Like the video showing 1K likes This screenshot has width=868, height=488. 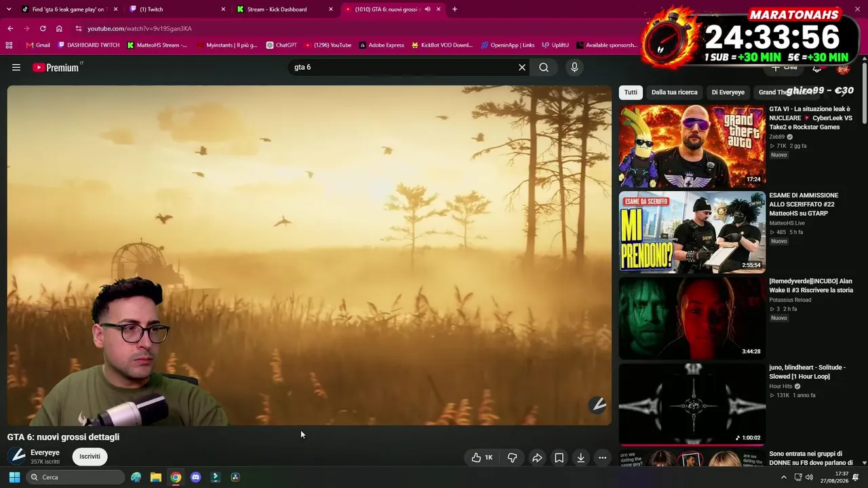click(x=481, y=457)
